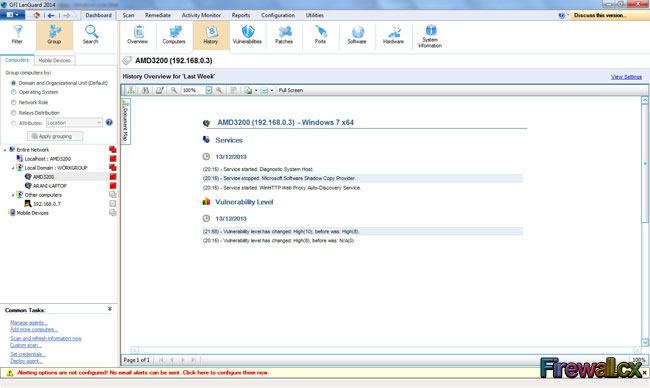The height and width of the screenshot is (388, 650).
Task: Click the binoculars find icon in report toolbar
Action: click(146, 90)
